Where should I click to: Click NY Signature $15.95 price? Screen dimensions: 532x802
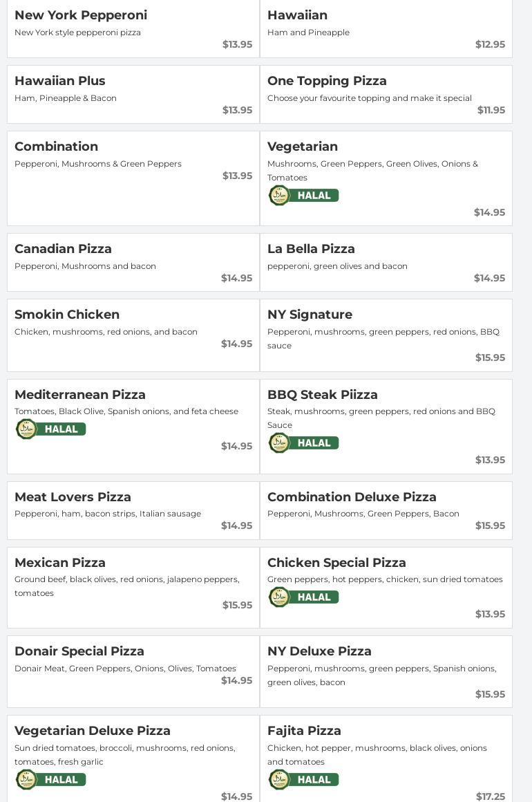click(x=490, y=357)
